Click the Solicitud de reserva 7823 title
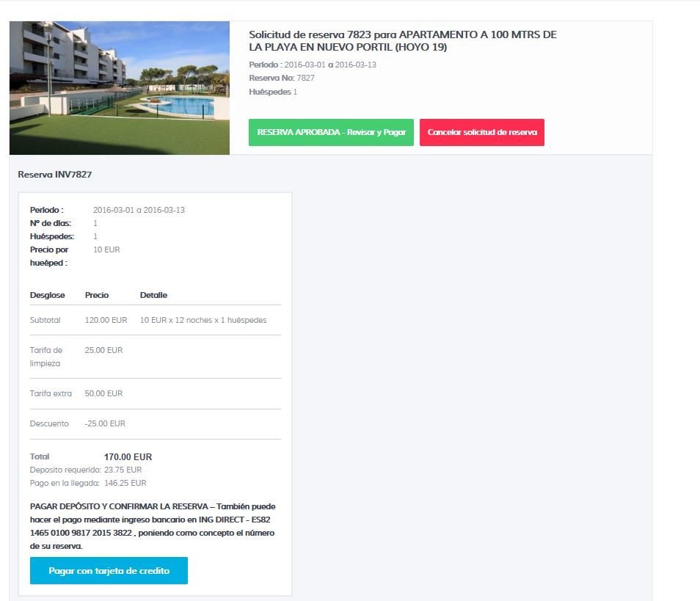The image size is (700, 601). 402,40
